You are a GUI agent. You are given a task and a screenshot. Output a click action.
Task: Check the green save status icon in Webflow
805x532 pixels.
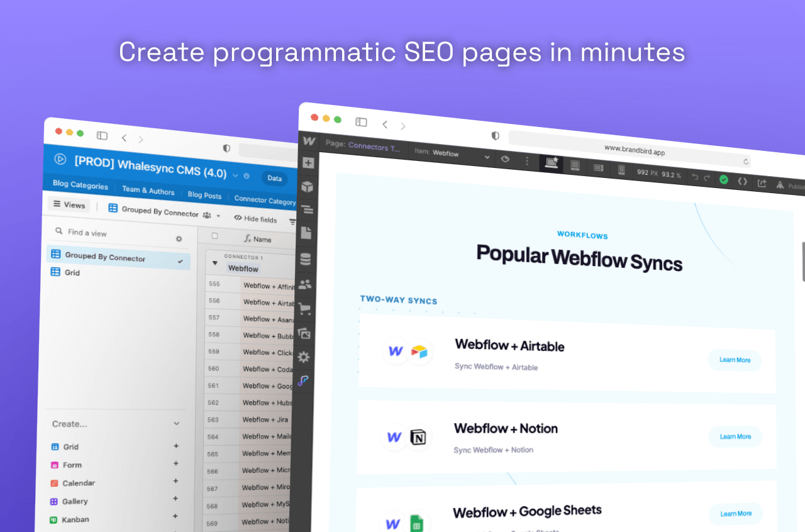724,179
